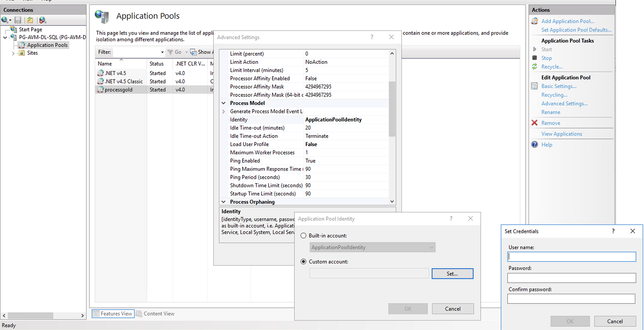This screenshot has width=644, height=330.
Task: Click the Add Application Pool icon
Action: 534,21
